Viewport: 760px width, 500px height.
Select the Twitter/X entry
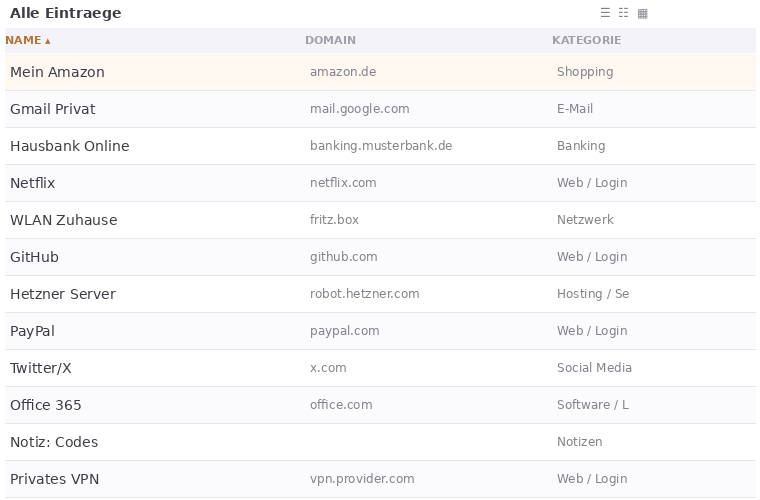pyautogui.click(x=40, y=368)
